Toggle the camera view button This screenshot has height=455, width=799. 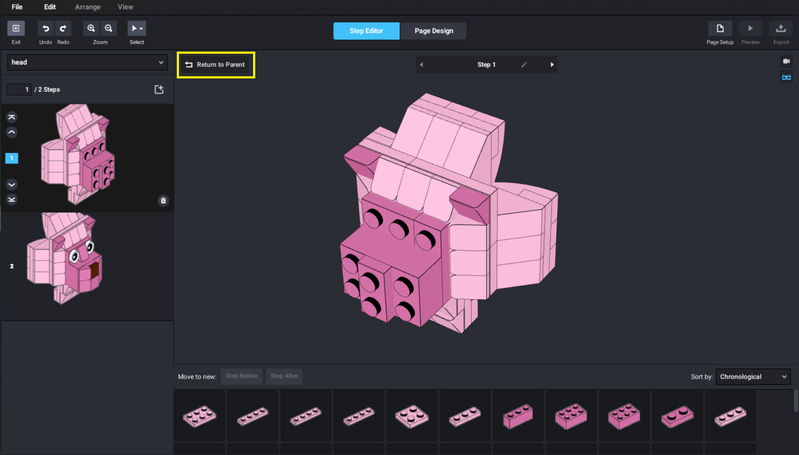tap(786, 62)
